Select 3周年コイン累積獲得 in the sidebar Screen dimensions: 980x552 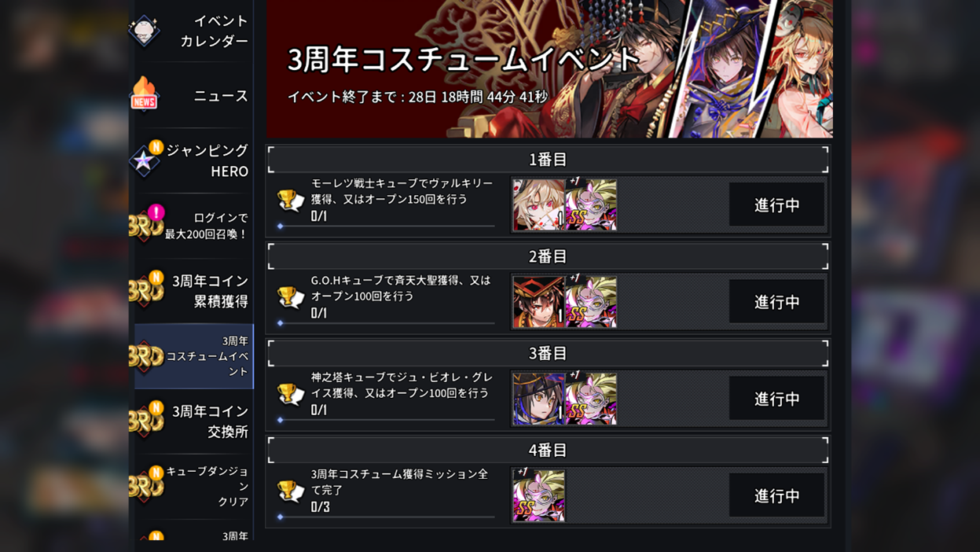192,291
